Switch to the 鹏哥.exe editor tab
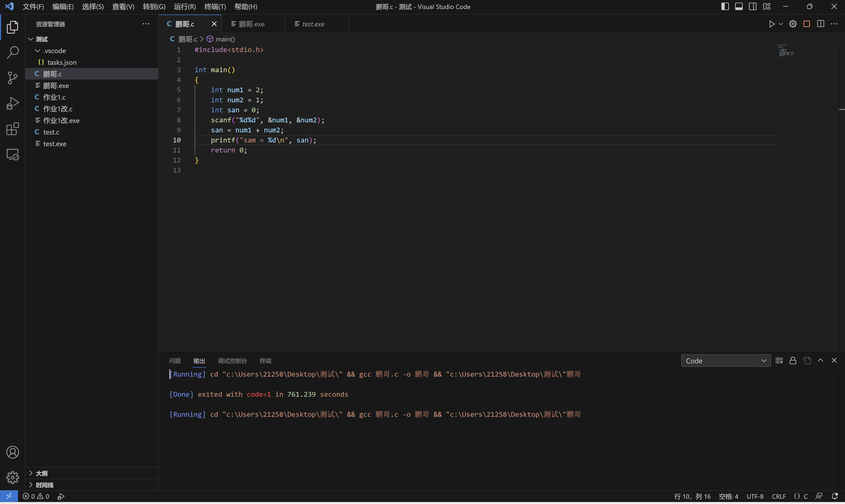 point(253,24)
